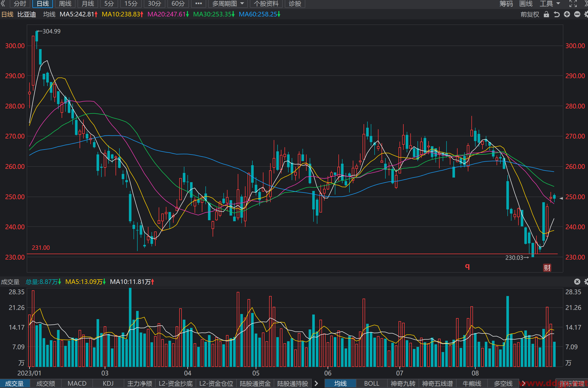Open the 个股资料 button

(266, 4)
